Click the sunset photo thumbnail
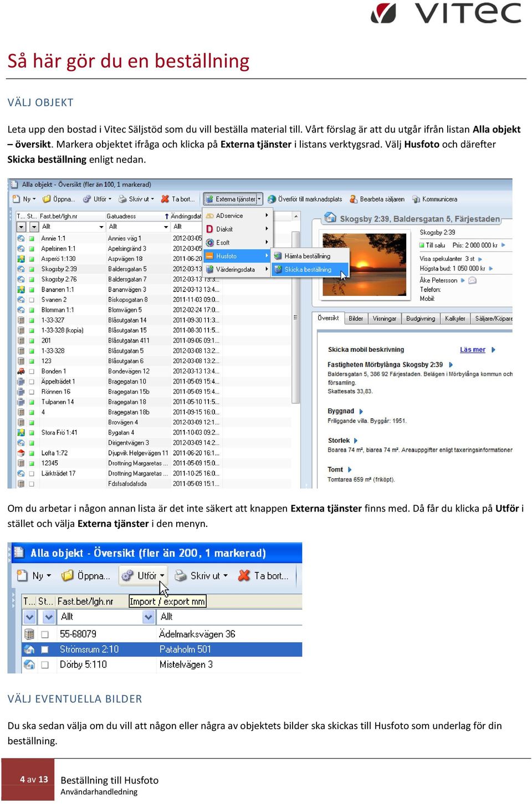This screenshot has width=532, height=804. [x=364, y=264]
